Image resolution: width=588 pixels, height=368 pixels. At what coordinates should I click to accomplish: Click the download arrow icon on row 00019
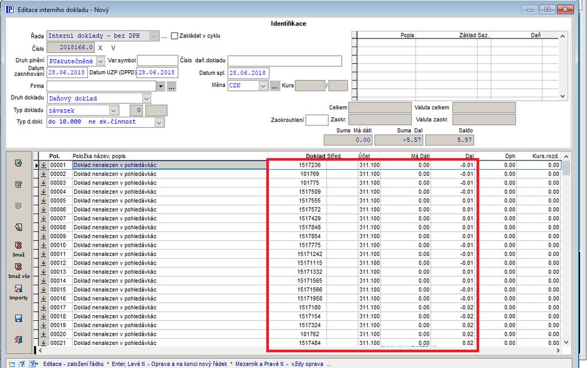point(44,325)
